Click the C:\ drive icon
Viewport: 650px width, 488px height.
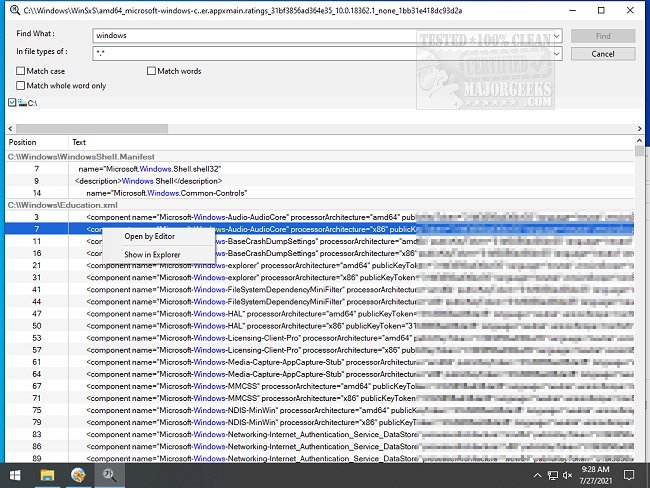[x=22, y=102]
